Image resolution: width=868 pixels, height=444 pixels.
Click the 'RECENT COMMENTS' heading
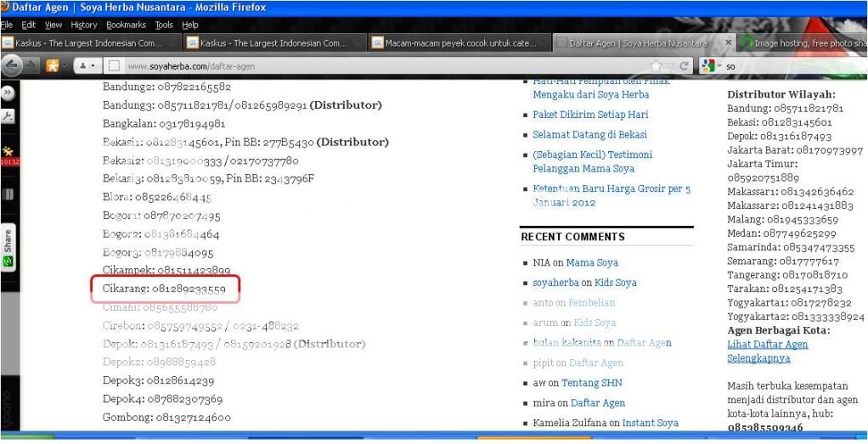572,236
